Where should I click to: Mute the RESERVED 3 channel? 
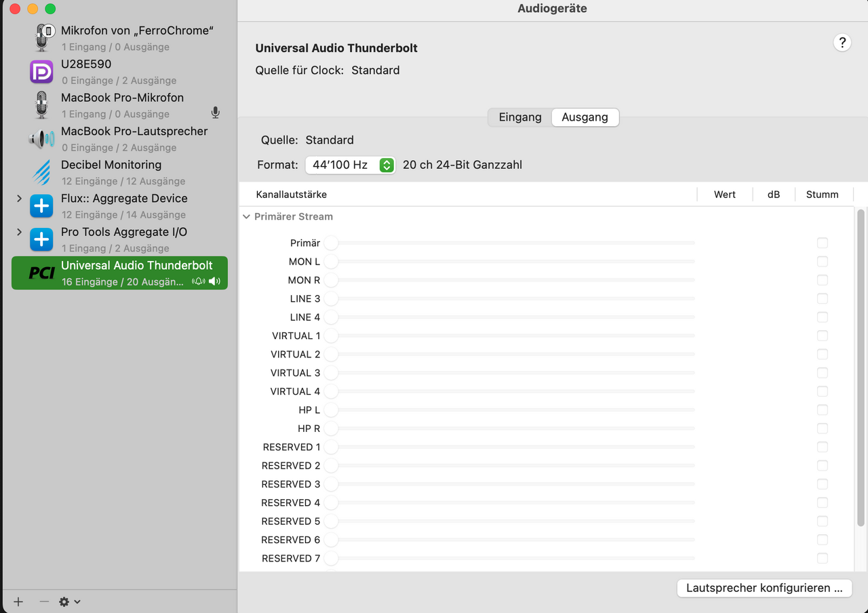[823, 484]
